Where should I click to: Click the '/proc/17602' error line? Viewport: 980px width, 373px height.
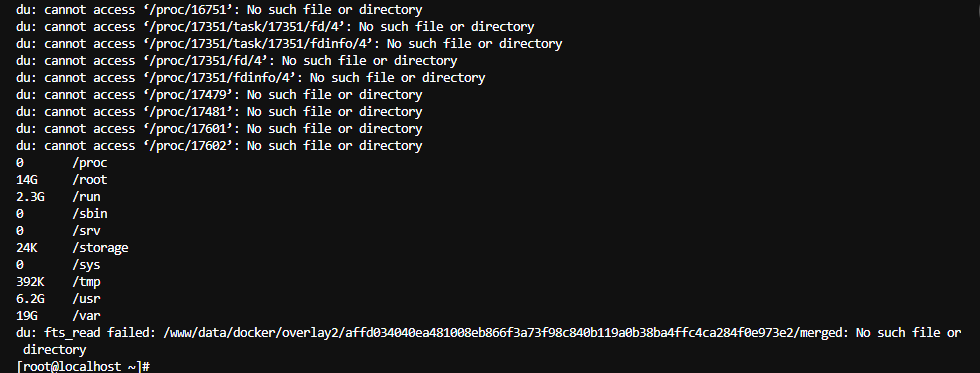(x=219, y=146)
